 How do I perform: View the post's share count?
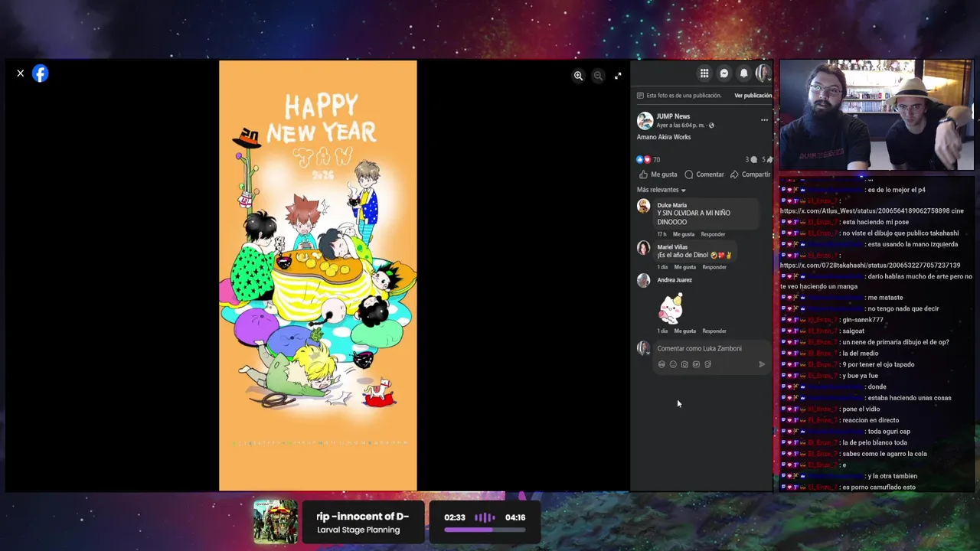pyautogui.click(x=767, y=160)
